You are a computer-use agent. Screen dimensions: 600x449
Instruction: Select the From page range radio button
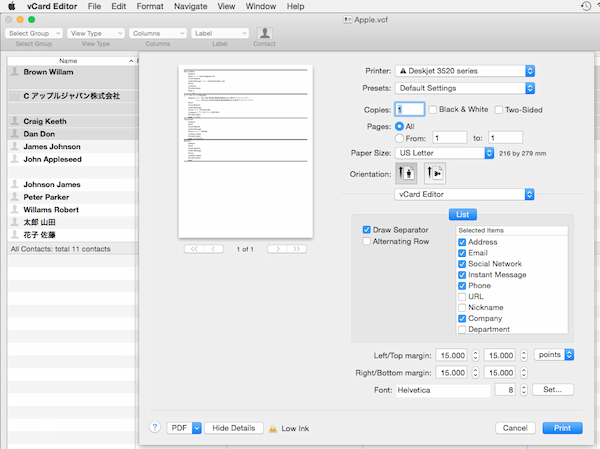point(399,138)
